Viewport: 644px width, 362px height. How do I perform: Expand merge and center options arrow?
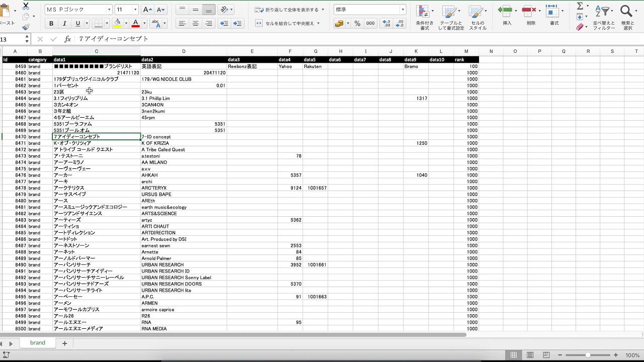(x=319, y=24)
